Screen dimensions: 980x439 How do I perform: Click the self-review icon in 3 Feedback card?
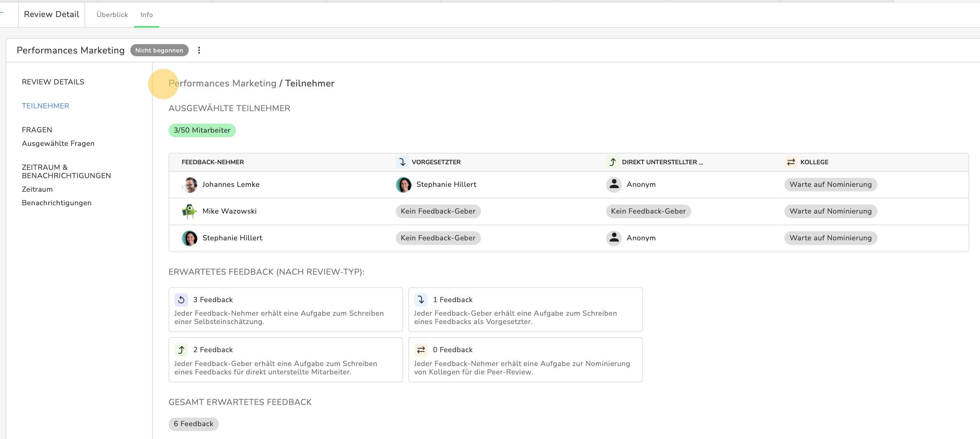click(181, 299)
